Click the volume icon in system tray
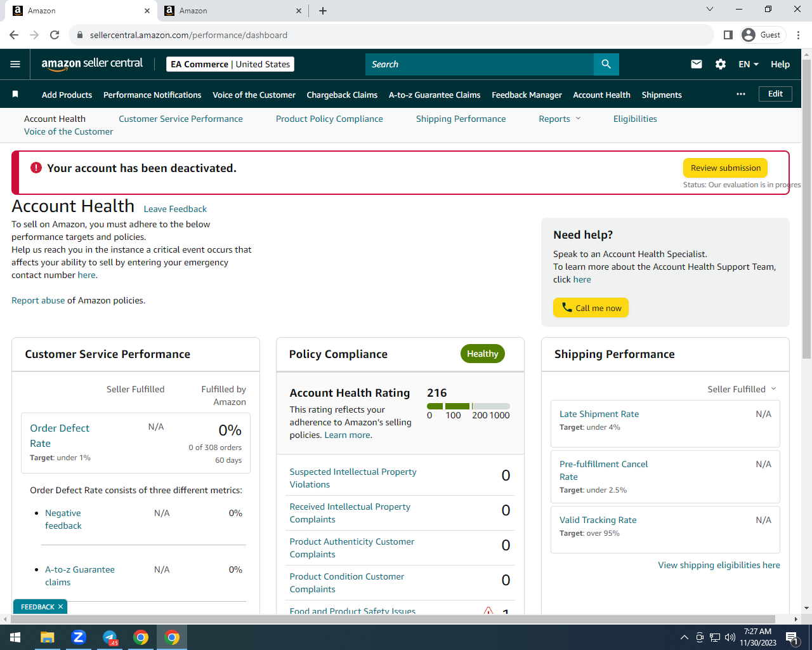 [x=730, y=637]
